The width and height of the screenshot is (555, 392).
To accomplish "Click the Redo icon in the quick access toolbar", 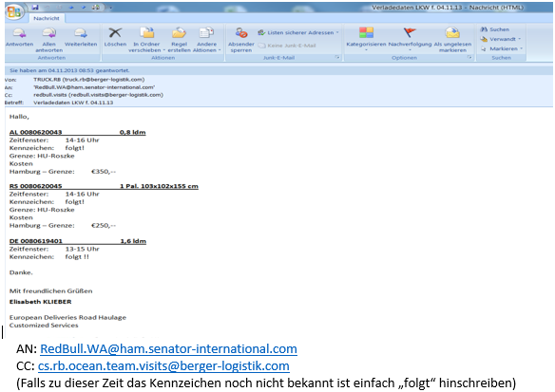I will (x=59, y=8).
